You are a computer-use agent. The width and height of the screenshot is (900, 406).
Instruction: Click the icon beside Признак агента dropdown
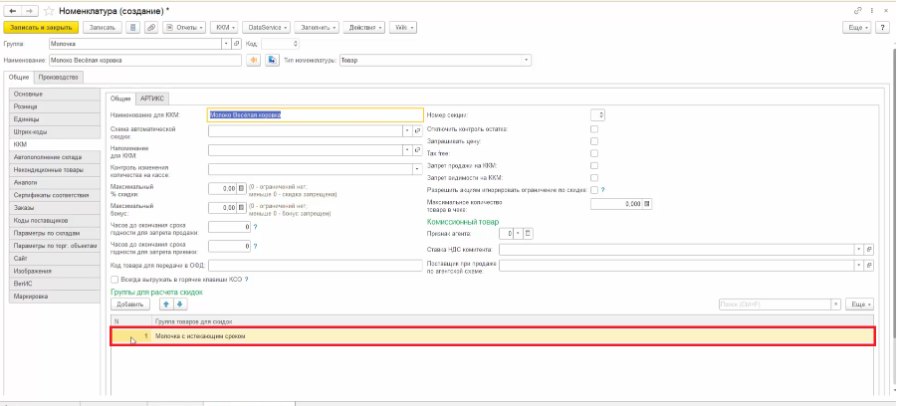(528, 234)
